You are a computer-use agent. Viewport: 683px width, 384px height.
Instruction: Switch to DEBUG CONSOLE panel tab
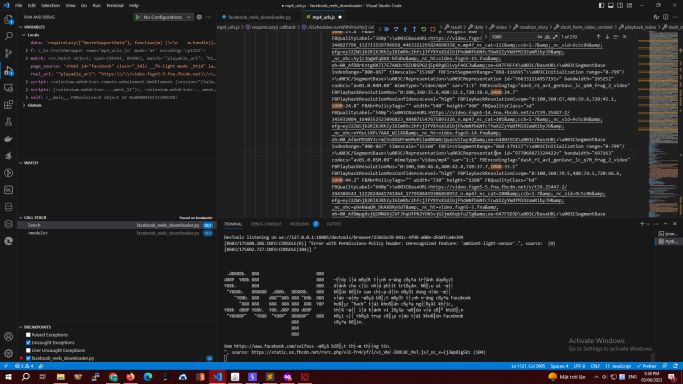(266, 224)
